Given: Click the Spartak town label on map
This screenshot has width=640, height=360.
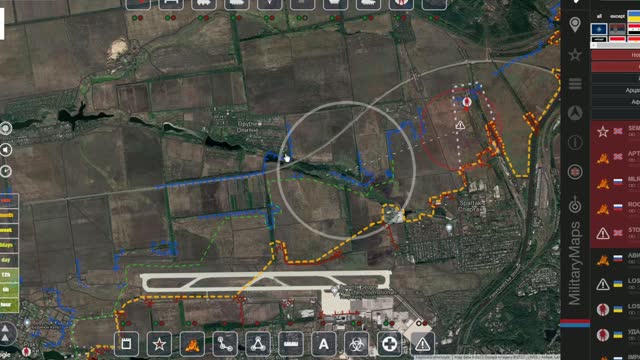Looking at the screenshot, I should pos(471,205).
